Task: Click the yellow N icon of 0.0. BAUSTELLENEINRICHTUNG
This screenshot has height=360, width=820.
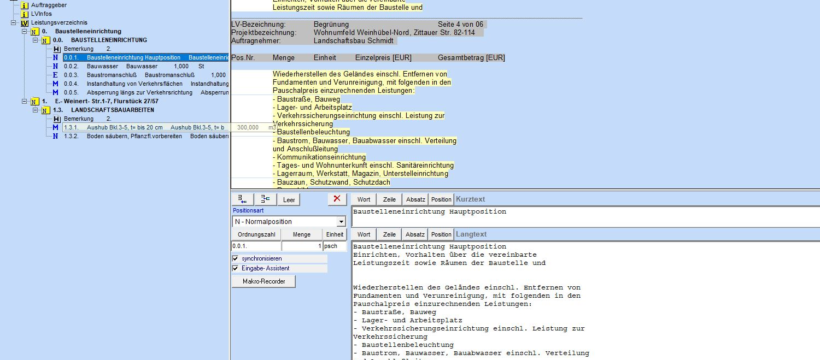Action: point(45,40)
